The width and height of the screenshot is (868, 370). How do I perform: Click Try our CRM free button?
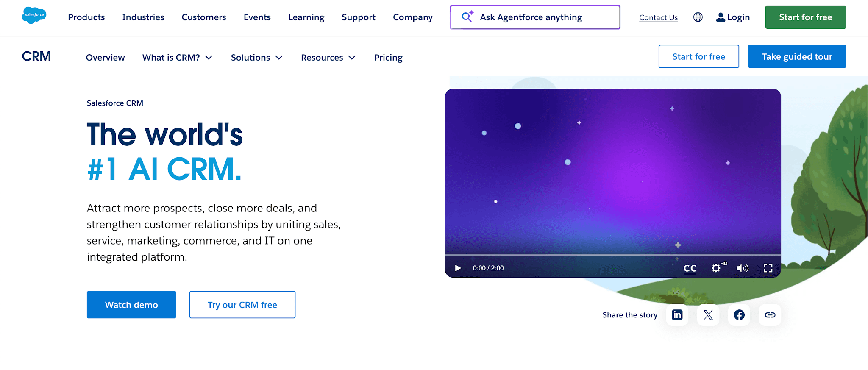coord(242,305)
